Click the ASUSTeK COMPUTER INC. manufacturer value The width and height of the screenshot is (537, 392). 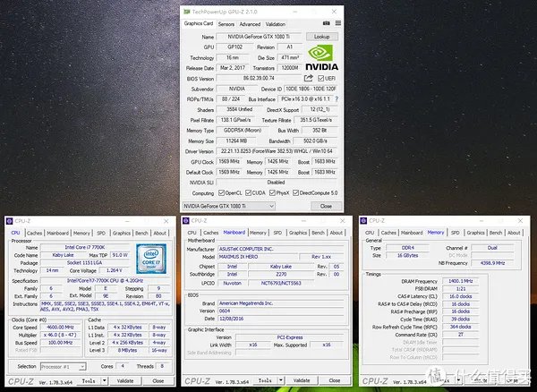(x=281, y=249)
